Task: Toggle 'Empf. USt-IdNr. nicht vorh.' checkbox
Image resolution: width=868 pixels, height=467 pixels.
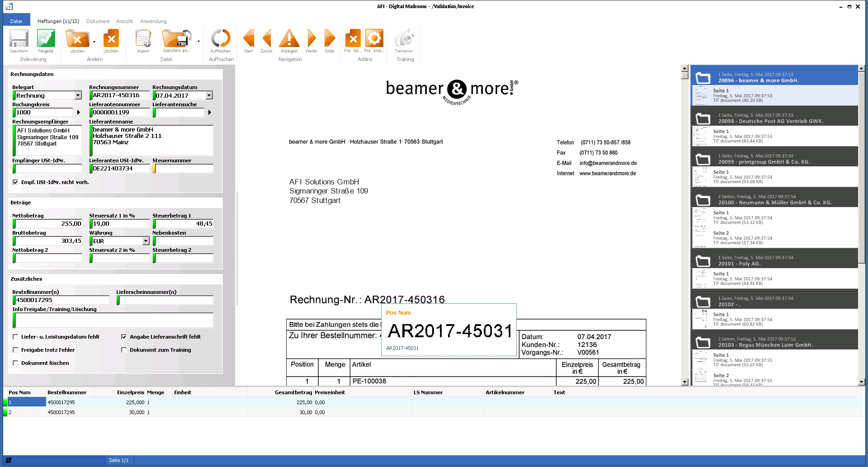Action: click(x=15, y=182)
